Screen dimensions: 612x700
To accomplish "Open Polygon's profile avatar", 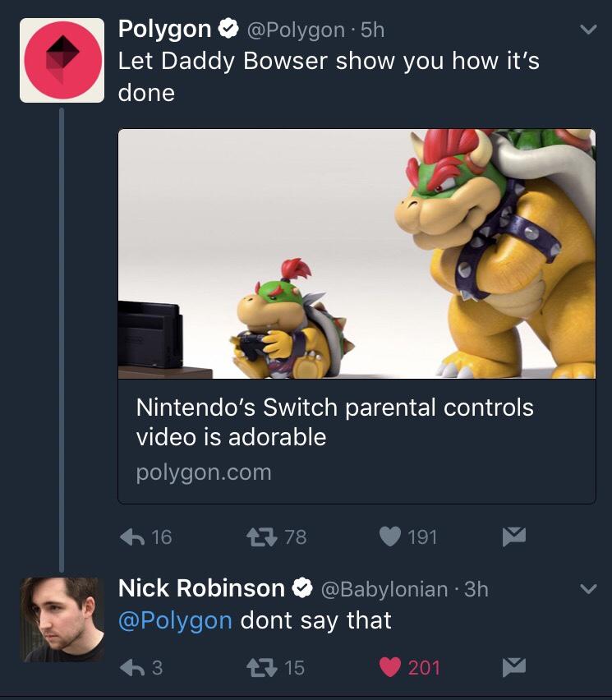I will tap(62, 58).
